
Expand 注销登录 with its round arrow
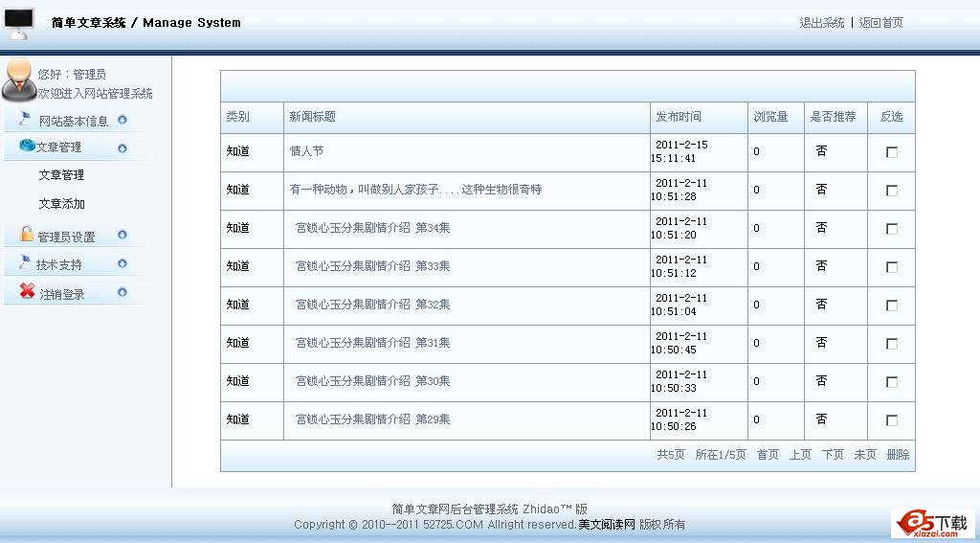point(122,292)
